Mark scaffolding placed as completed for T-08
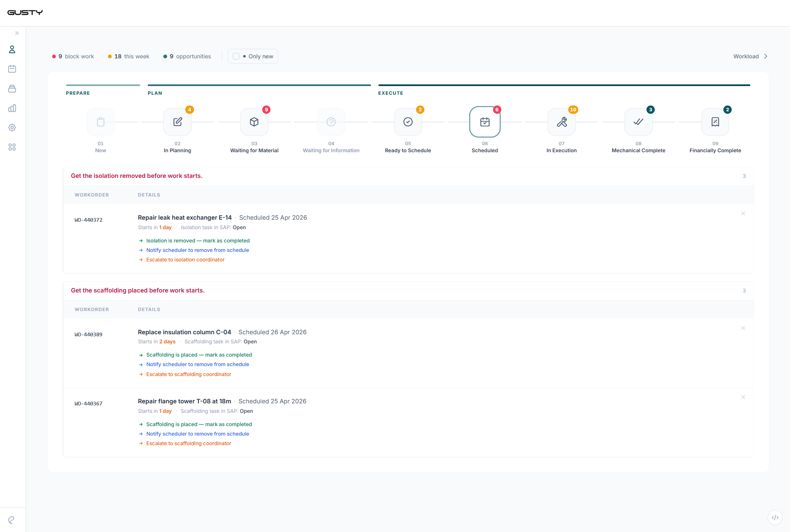The image size is (790, 532). point(195,424)
